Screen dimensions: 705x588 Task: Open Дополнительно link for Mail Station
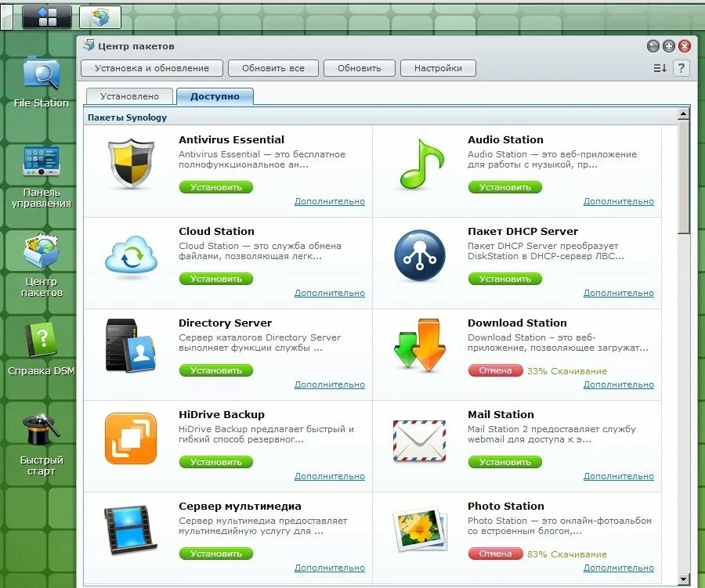tap(619, 477)
